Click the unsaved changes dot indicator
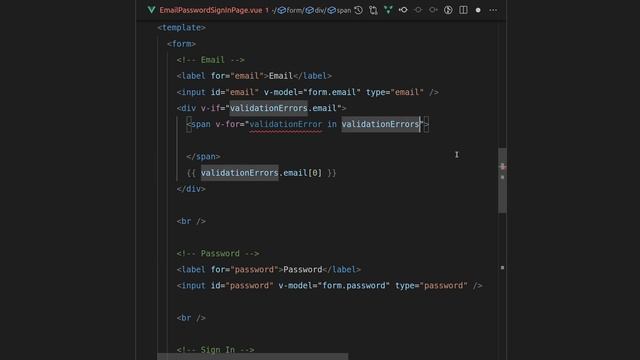Viewport: 640px width, 360px height. point(478,10)
